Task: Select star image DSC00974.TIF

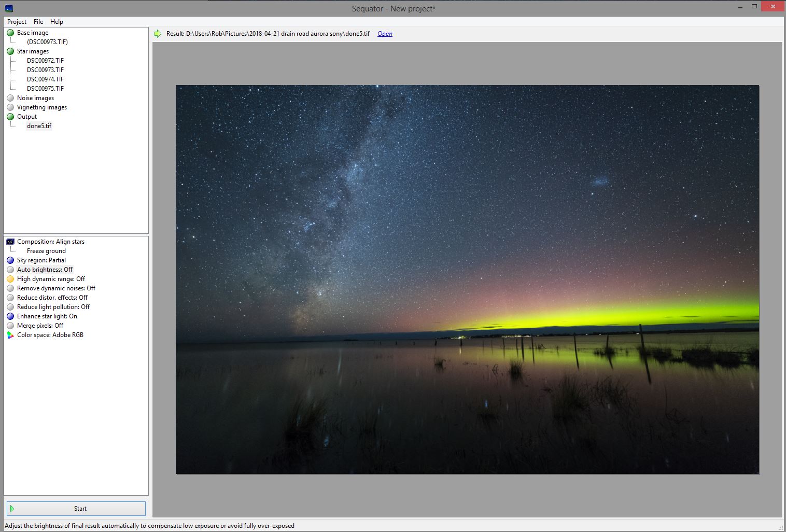Action: point(45,79)
